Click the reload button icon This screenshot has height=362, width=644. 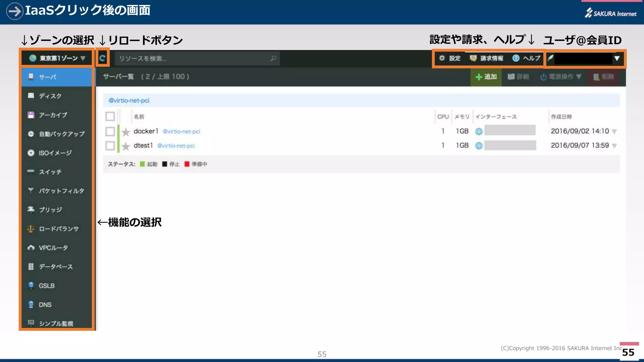click(x=102, y=58)
